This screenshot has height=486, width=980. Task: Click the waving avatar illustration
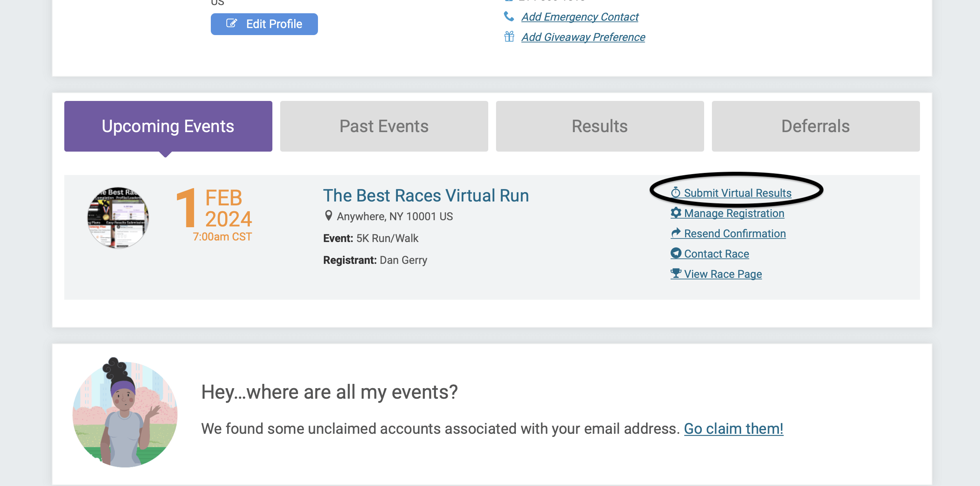(125, 416)
